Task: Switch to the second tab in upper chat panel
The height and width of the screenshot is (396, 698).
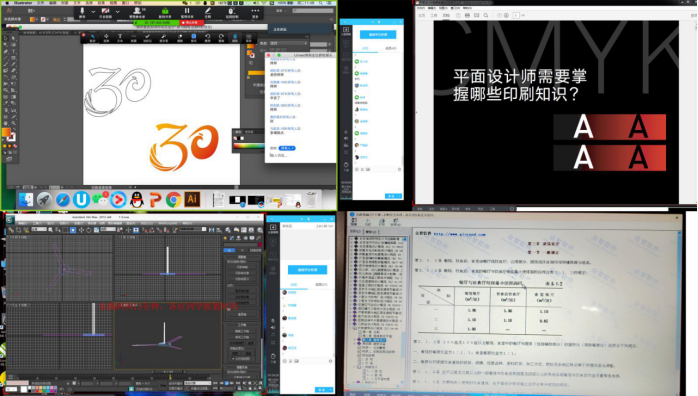Action: tap(390, 48)
